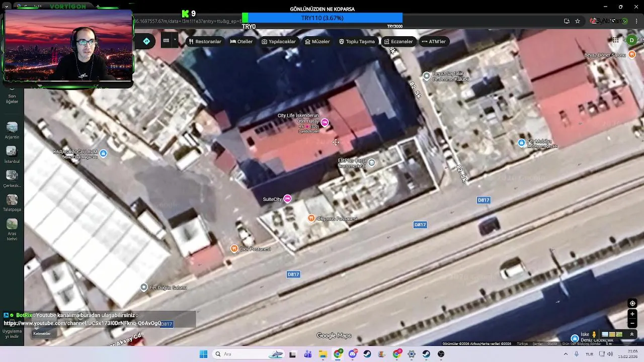Select the Okyanus Pastanesi marker
The image size is (644, 362).
click(x=311, y=218)
